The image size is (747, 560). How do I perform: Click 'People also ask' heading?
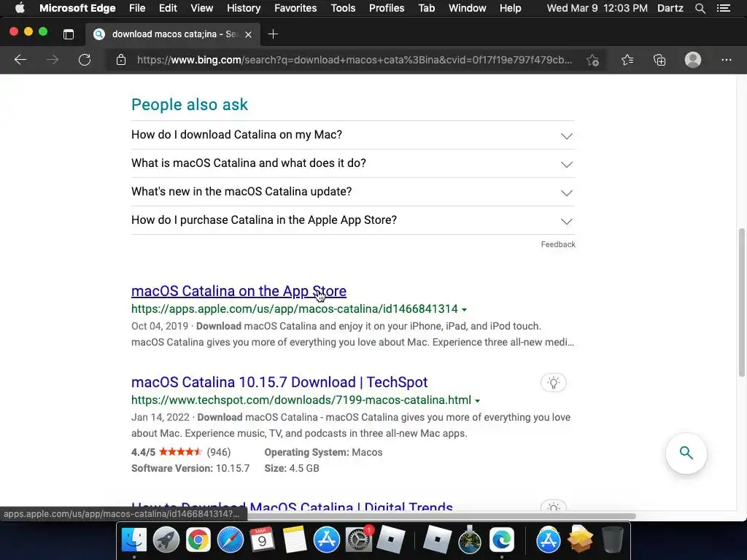[190, 105]
